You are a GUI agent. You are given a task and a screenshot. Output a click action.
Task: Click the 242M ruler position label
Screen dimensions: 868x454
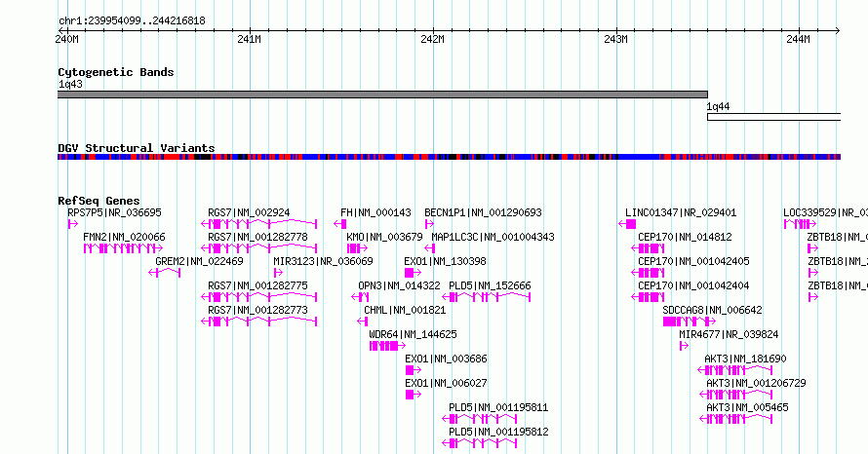click(432, 39)
